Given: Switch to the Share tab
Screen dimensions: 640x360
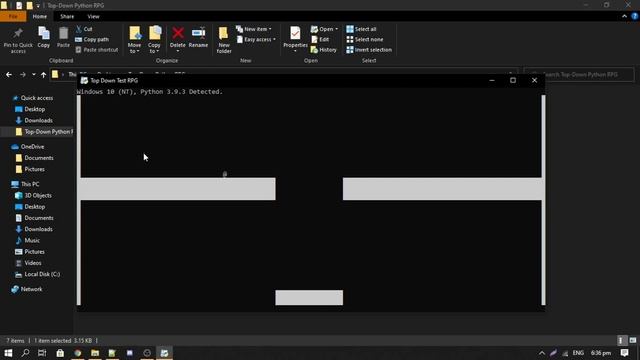Looking at the screenshot, I should (67, 16).
